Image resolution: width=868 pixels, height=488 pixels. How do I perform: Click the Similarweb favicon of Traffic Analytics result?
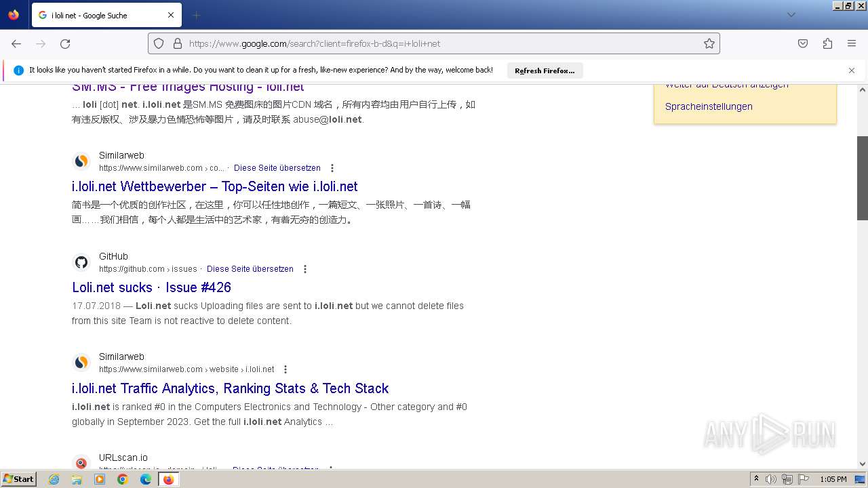(81, 363)
